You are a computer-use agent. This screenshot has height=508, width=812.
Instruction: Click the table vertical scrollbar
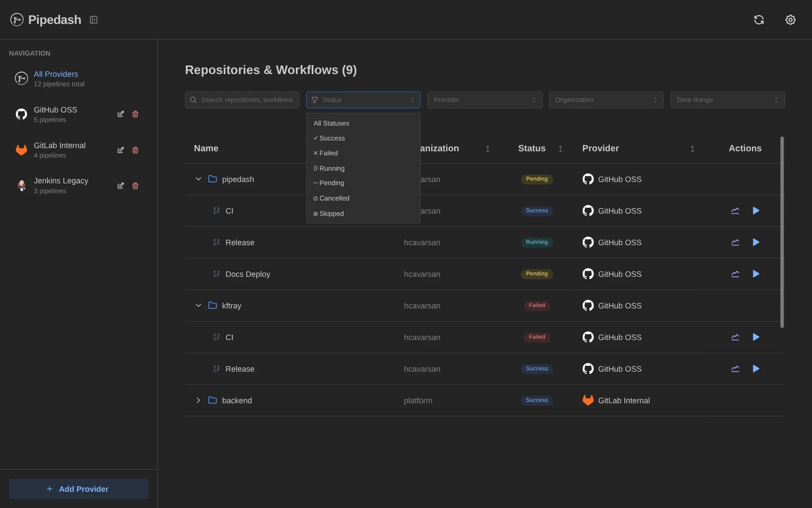pos(782,232)
